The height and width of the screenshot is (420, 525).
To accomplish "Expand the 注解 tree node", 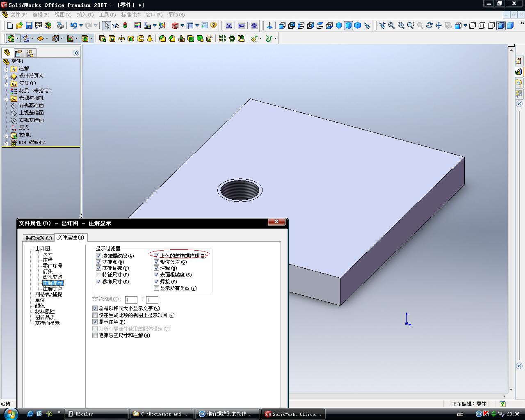I will 6,69.
